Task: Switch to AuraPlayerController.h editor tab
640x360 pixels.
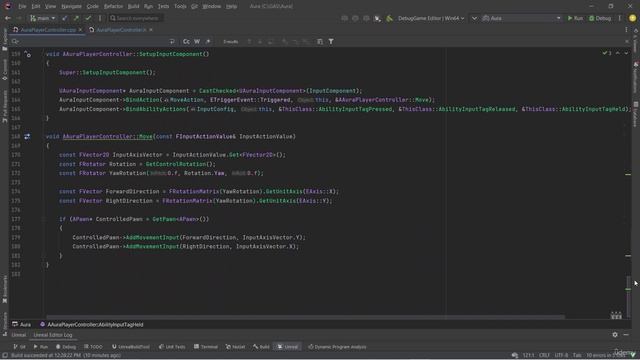Action: (x=120, y=30)
